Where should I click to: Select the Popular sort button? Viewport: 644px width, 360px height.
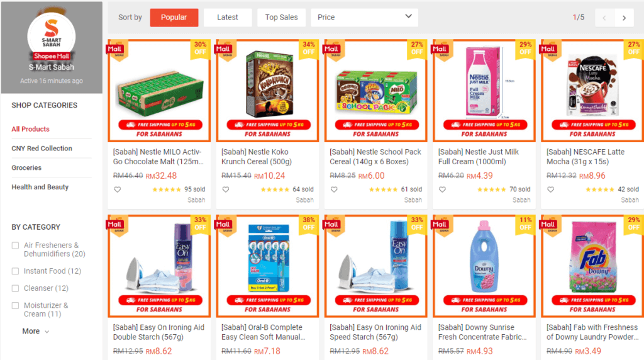[174, 18]
